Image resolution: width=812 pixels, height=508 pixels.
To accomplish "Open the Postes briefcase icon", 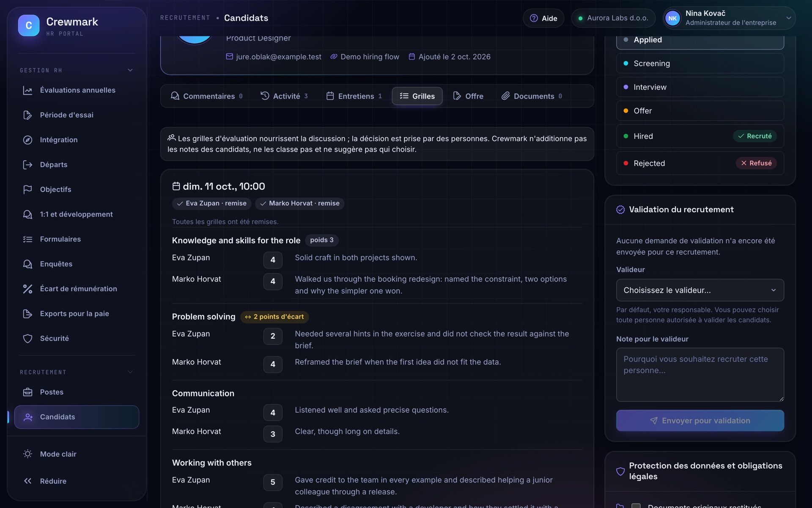I will [27, 392].
